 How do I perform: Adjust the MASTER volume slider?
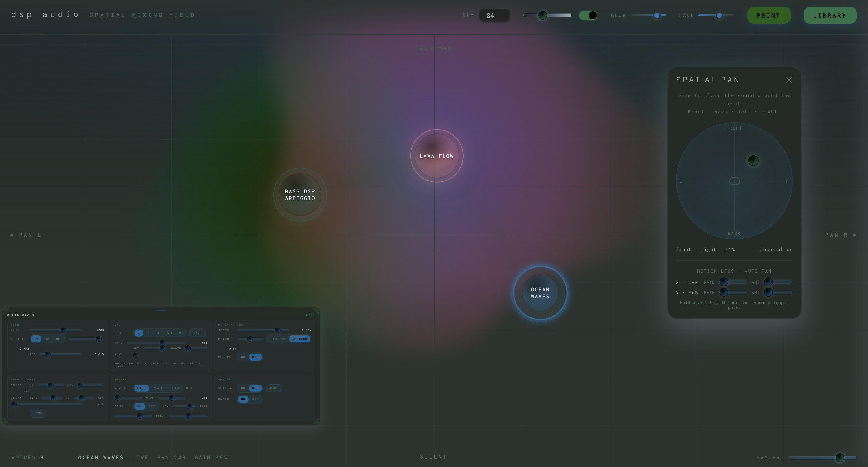(x=822, y=457)
